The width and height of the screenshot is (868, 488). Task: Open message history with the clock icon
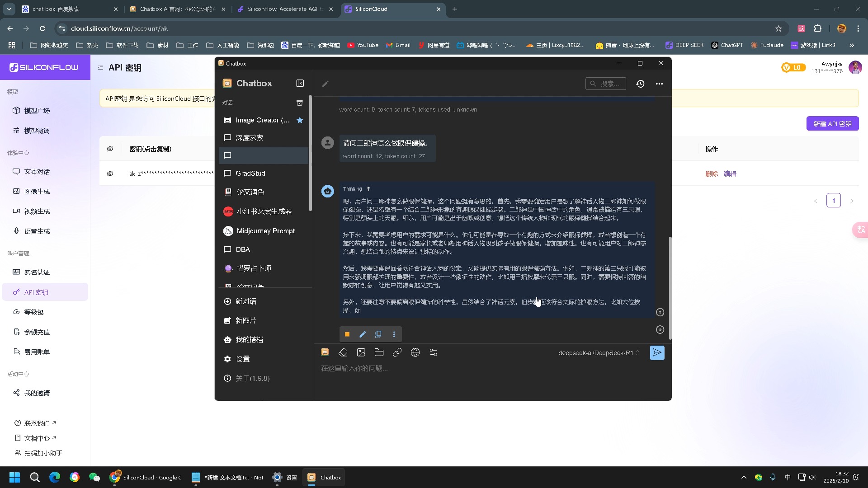640,84
